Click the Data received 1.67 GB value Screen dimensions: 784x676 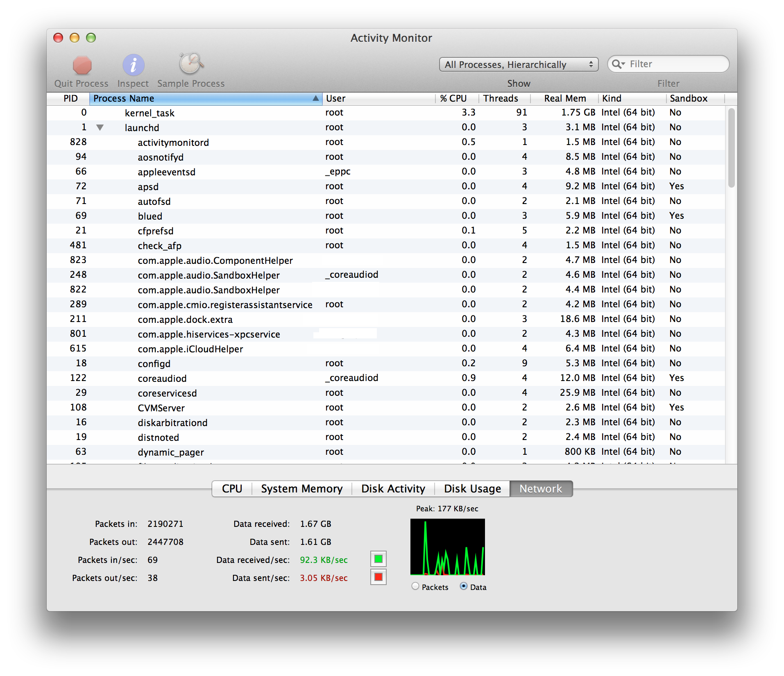click(315, 524)
